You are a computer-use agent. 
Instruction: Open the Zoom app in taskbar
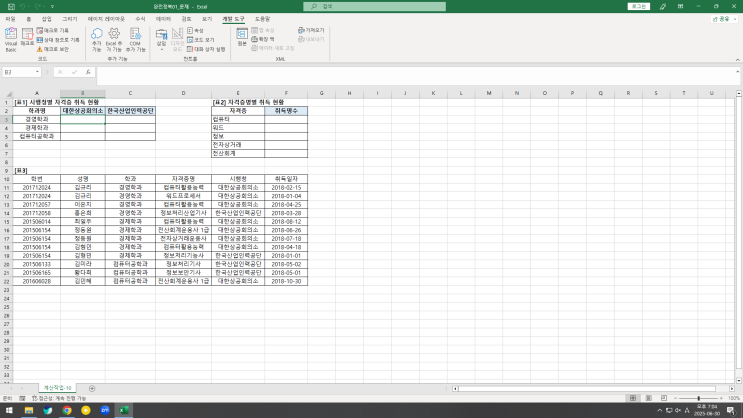pos(105,410)
